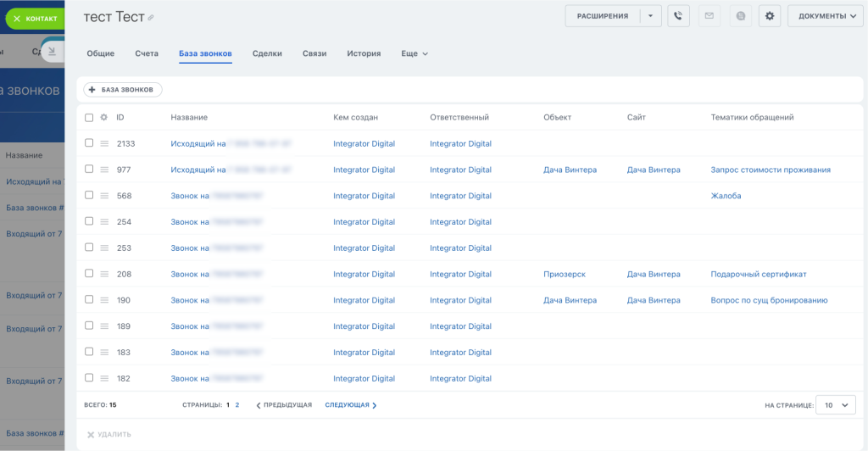The image size is (868, 451).
Task: Expand the Еще tab menu
Action: click(415, 54)
